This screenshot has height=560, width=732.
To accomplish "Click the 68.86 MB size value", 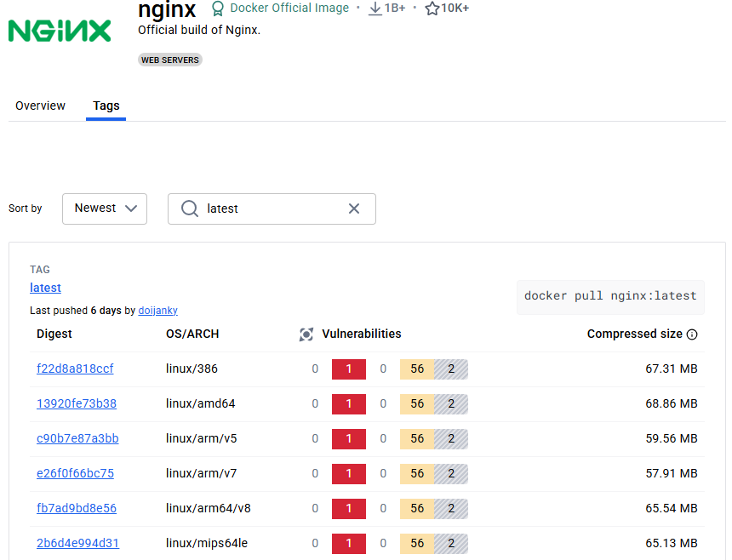I will 672,403.
